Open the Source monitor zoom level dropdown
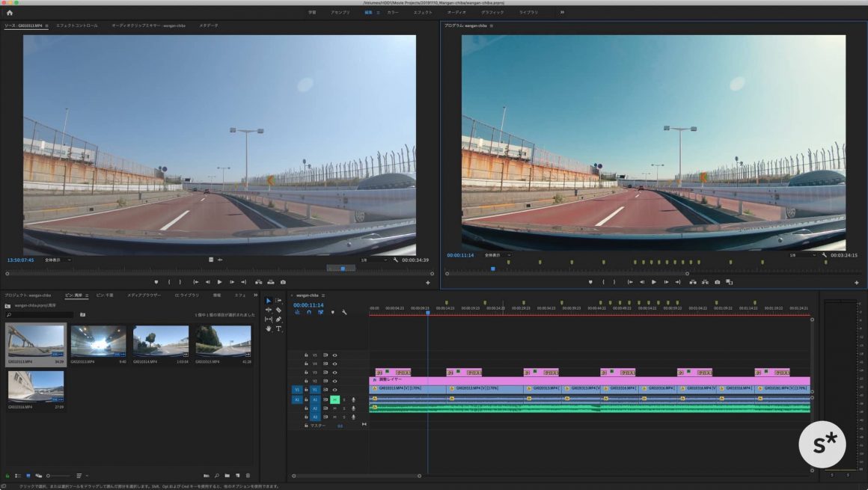The width and height of the screenshot is (868, 490). (x=58, y=260)
